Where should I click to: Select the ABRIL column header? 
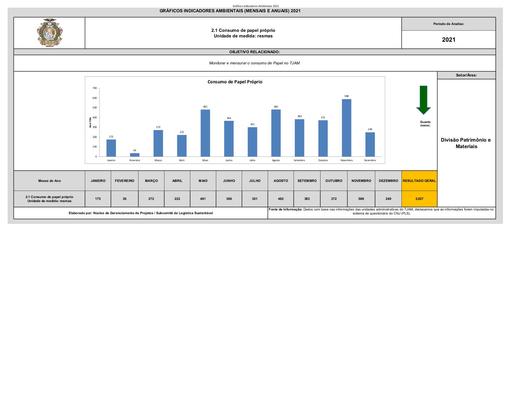177,181
